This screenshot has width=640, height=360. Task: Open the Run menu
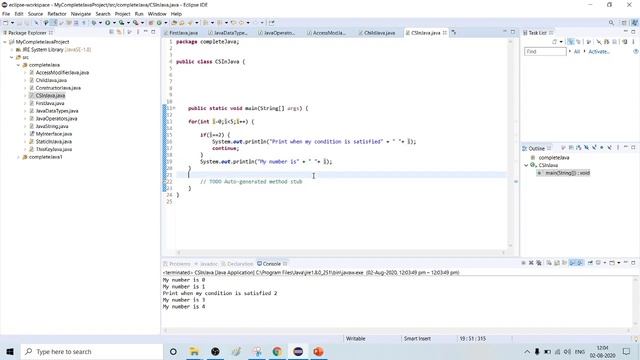[139, 14]
